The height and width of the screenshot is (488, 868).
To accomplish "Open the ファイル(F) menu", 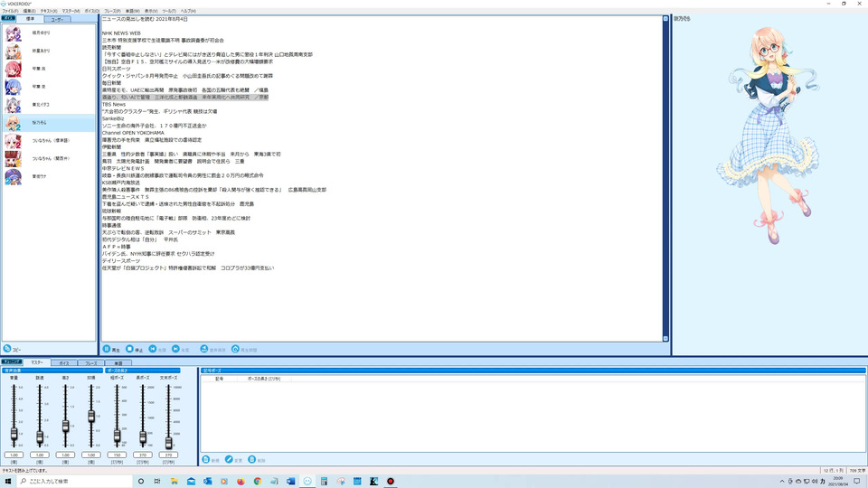I will pos(10,11).
